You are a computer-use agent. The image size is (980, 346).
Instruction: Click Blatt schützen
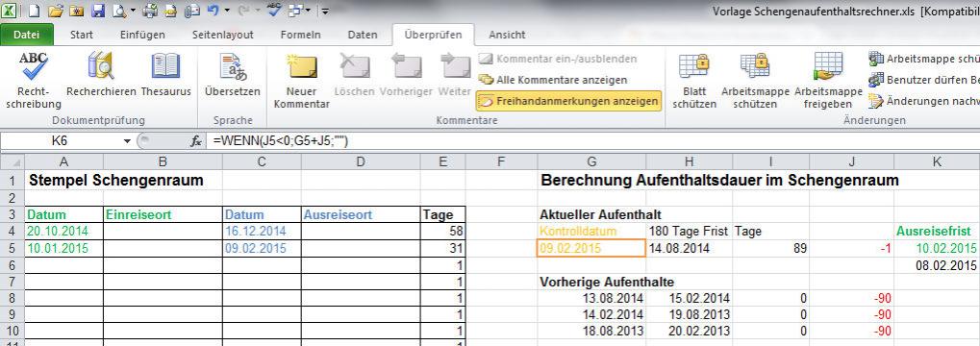click(x=694, y=80)
